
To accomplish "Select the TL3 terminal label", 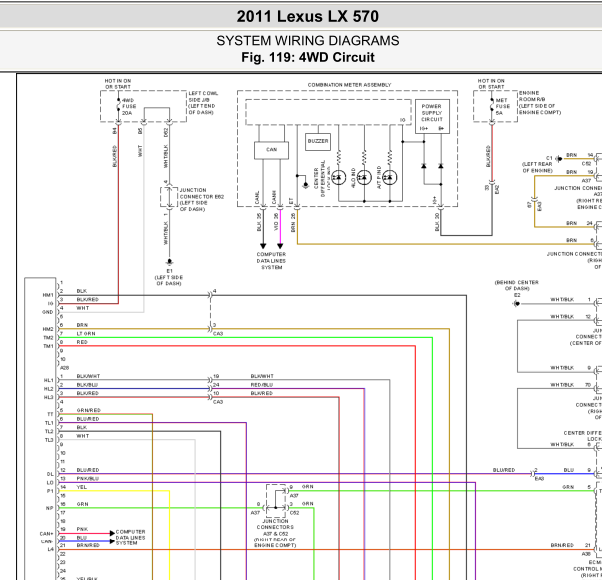I will [x=49, y=440].
